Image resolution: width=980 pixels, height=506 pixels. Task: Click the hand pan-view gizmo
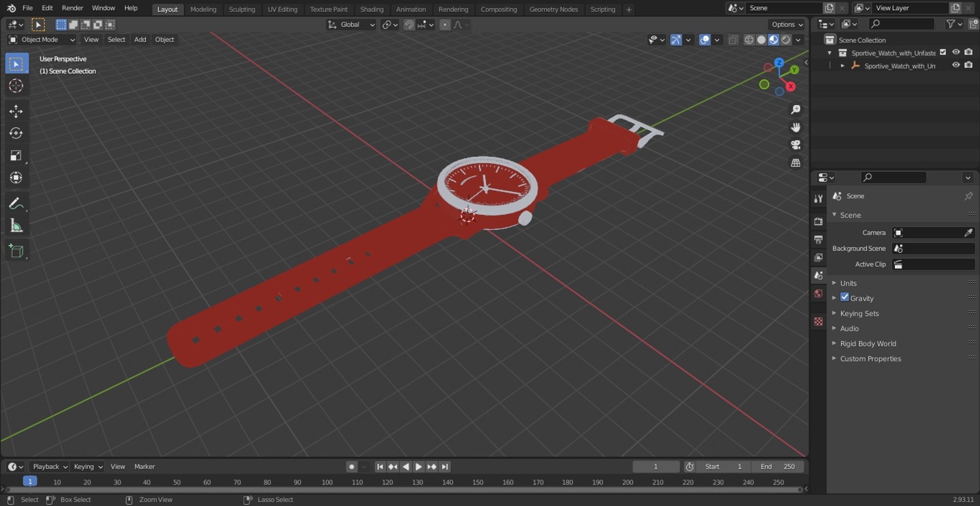(x=795, y=127)
